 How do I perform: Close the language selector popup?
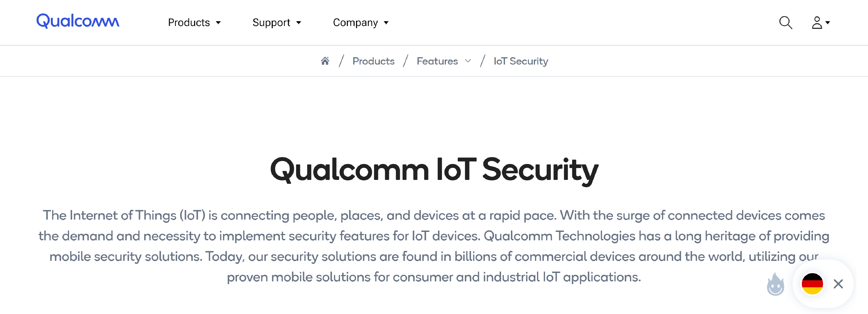coord(838,284)
